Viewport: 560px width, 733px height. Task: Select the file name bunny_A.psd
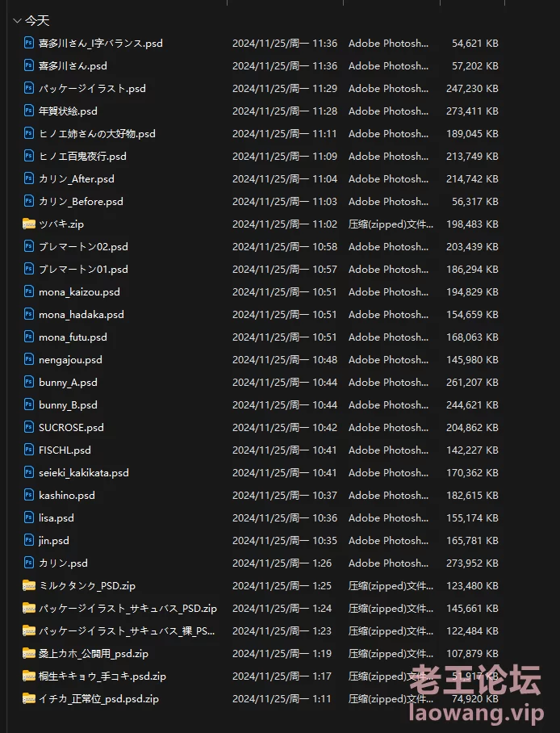[x=69, y=383]
